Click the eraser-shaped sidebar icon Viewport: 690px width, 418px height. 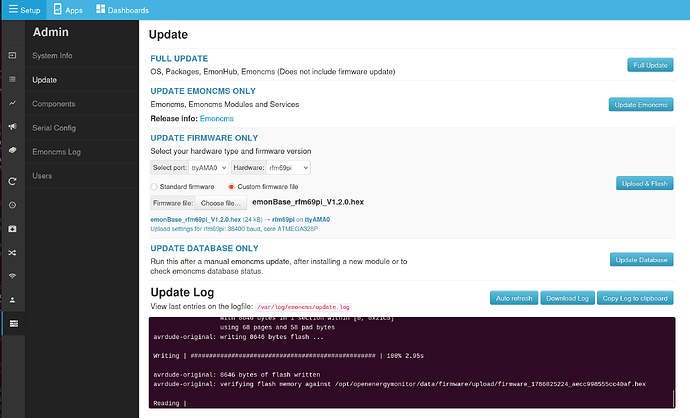(x=12, y=150)
